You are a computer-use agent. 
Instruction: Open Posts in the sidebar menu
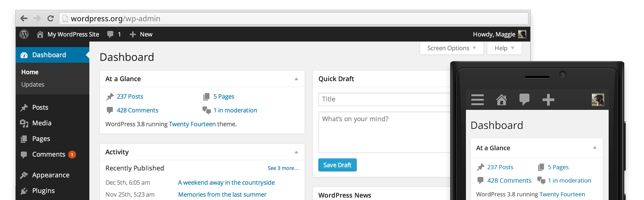click(x=40, y=107)
